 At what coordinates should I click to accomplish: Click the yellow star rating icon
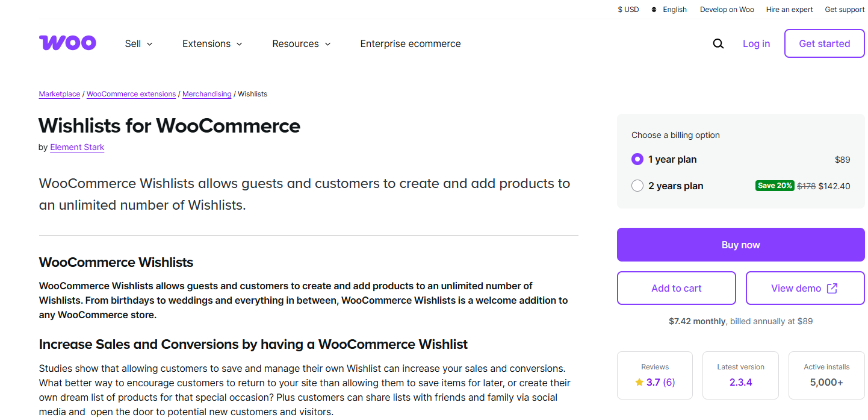point(639,382)
